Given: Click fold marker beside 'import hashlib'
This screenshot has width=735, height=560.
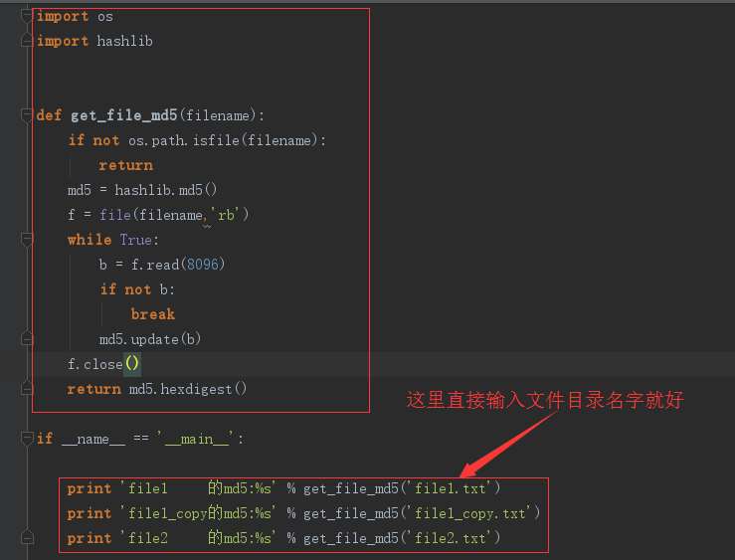Looking at the screenshot, I should (27, 41).
